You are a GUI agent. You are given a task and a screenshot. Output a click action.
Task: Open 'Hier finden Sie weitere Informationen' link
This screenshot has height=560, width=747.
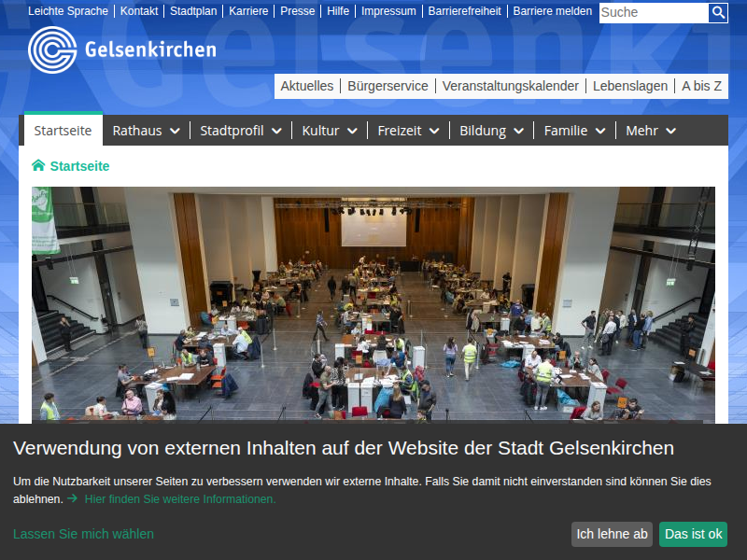click(180, 499)
